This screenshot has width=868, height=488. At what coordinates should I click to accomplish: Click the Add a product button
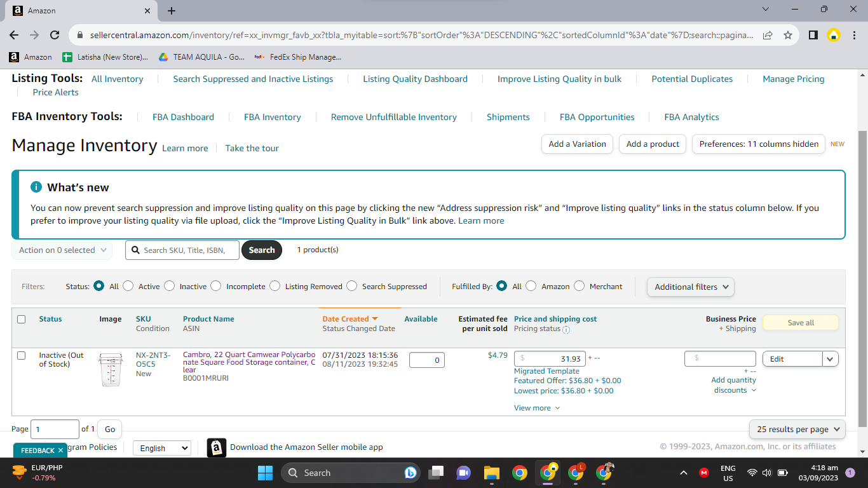(x=653, y=144)
